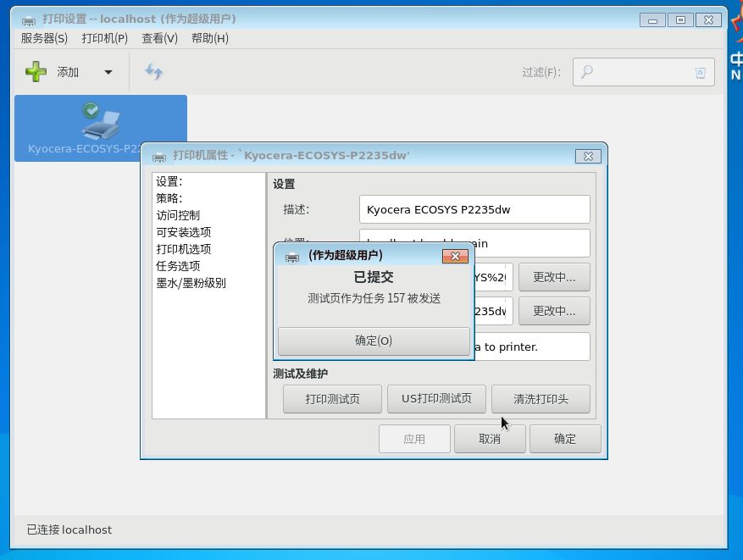743x560 pixels.
Task: Expand the arrow next to 添加
Action: [x=106, y=71]
